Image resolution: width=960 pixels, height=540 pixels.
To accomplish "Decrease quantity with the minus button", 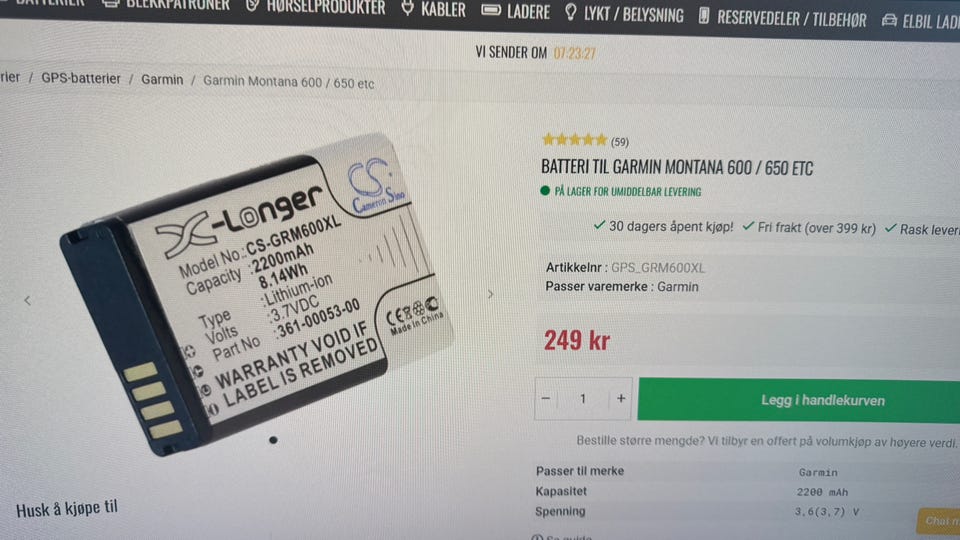I will click(x=546, y=399).
